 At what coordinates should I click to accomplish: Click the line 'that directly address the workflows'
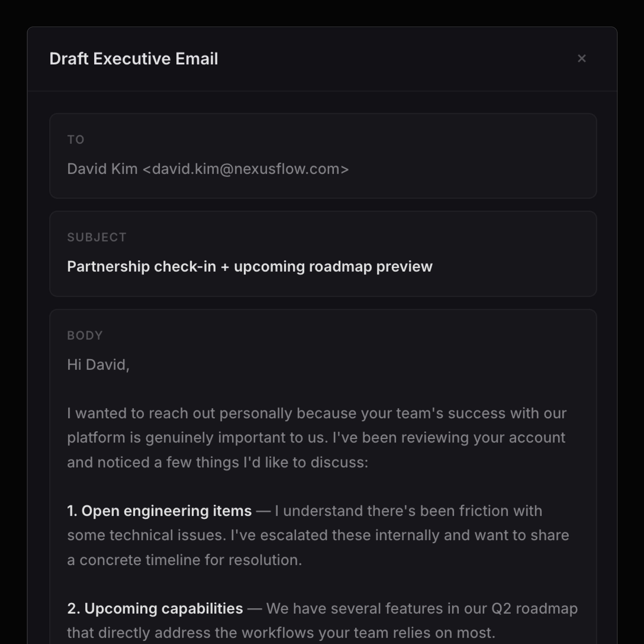coord(281,633)
